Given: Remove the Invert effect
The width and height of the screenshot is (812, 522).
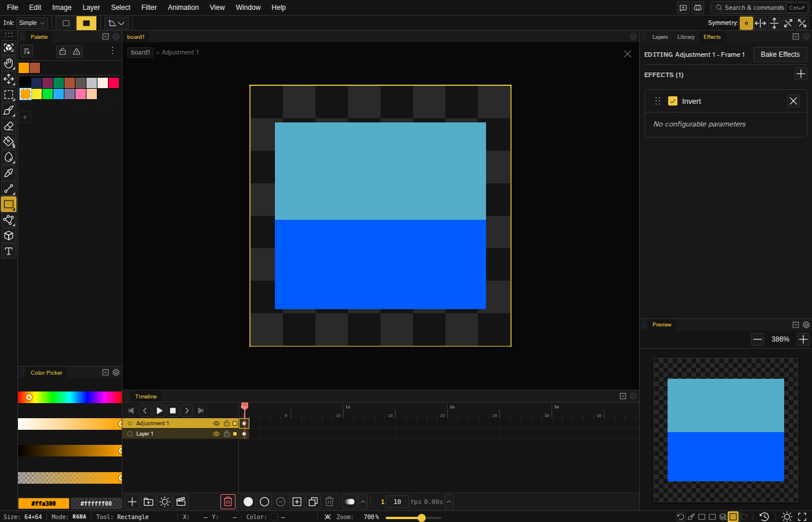Looking at the screenshot, I should (x=793, y=101).
